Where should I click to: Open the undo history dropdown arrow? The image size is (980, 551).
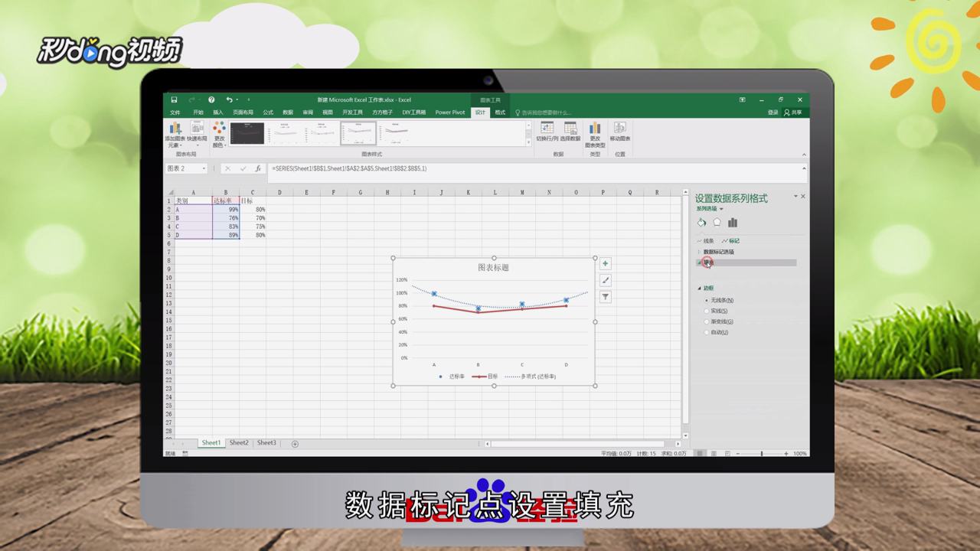[237, 99]
